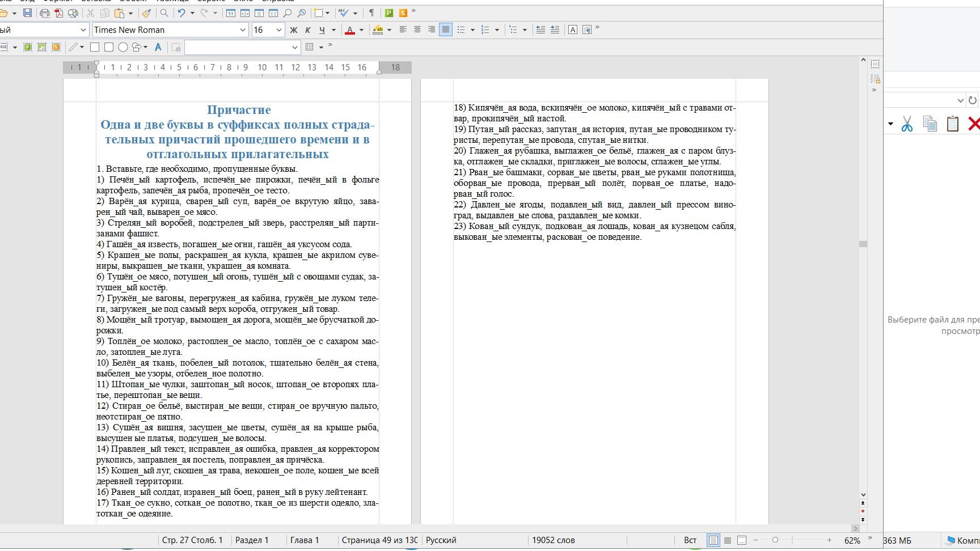Toggle justified alignment

[x=446, y=30]
